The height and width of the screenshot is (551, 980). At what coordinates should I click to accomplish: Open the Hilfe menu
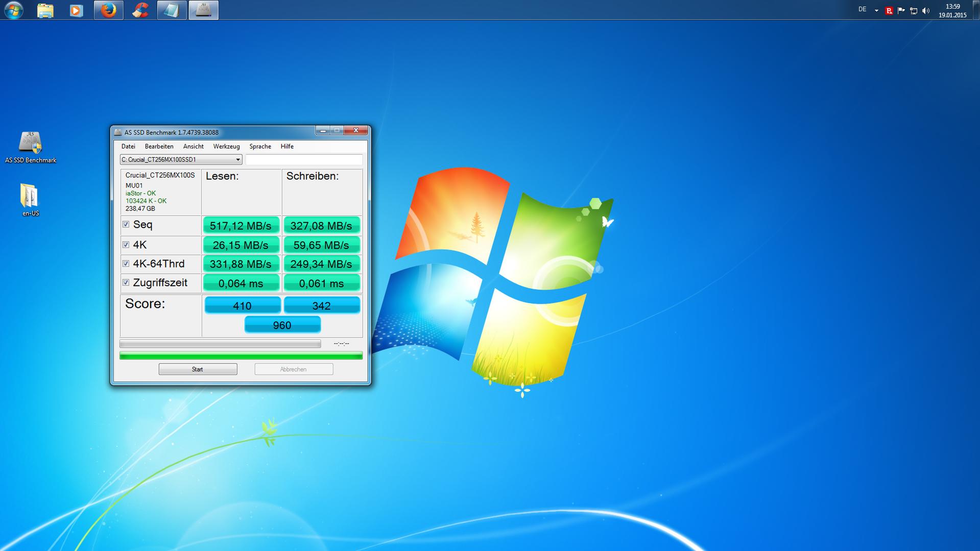tap(287, 146)
